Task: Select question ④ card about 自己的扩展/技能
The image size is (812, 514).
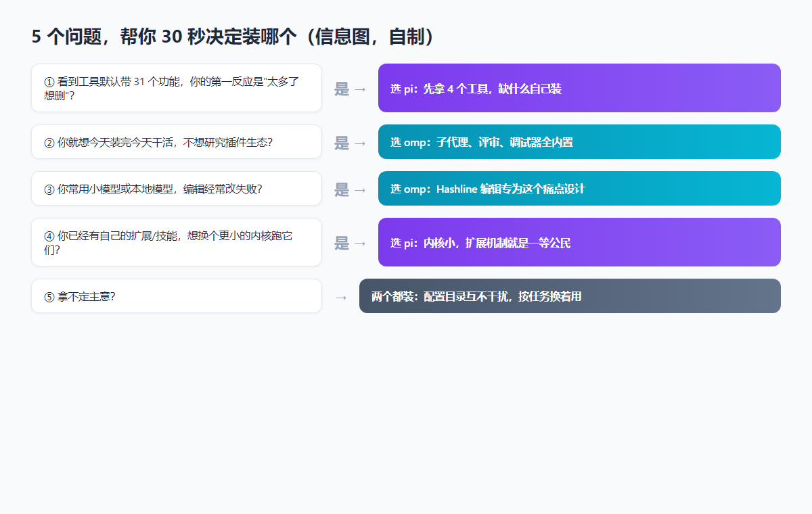Action: pos(177,242)
